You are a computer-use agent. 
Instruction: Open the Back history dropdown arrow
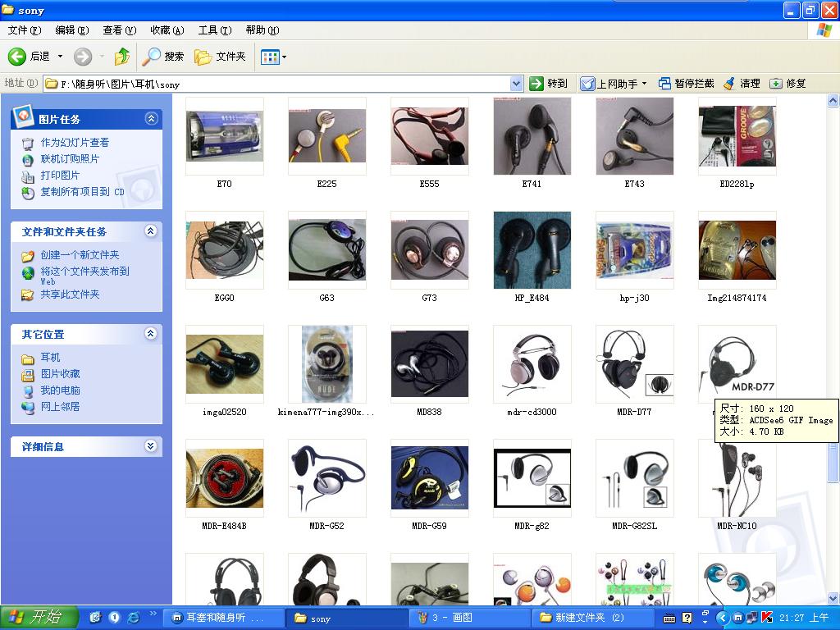pos(60,57)
